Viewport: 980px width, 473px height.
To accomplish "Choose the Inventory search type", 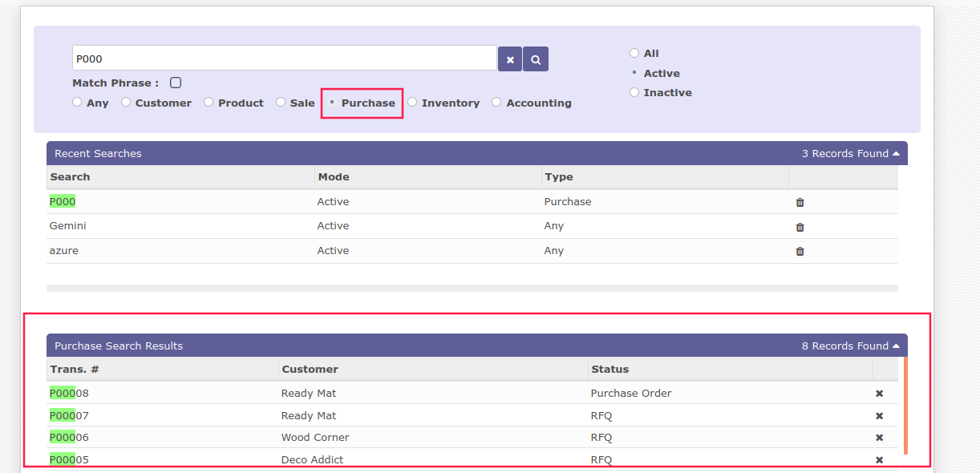I will [x=412, y=103].
